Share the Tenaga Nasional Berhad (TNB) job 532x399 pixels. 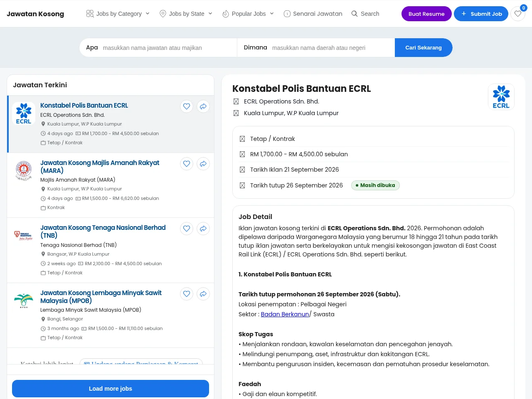pyautogui.click(x=203, y=229)
